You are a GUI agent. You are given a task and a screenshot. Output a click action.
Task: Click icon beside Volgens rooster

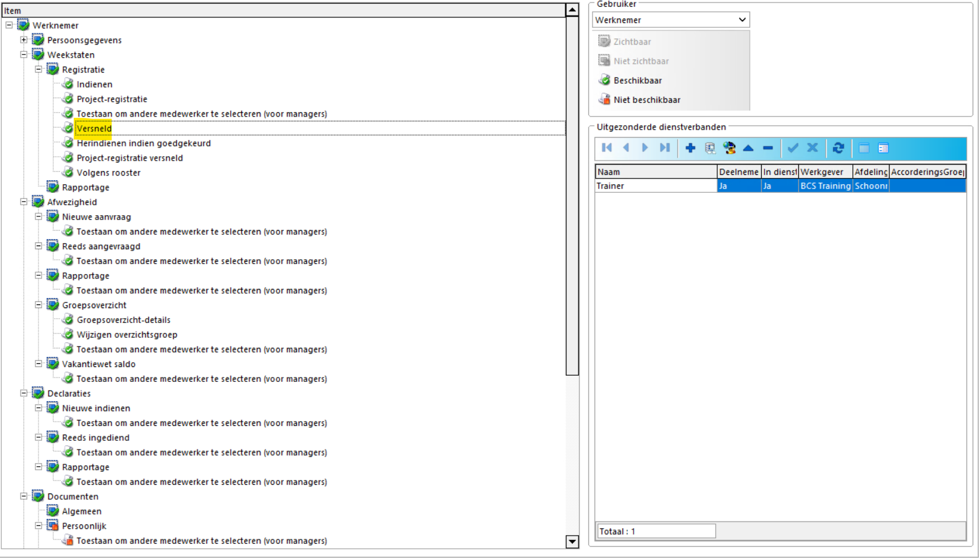click(68, 172)
